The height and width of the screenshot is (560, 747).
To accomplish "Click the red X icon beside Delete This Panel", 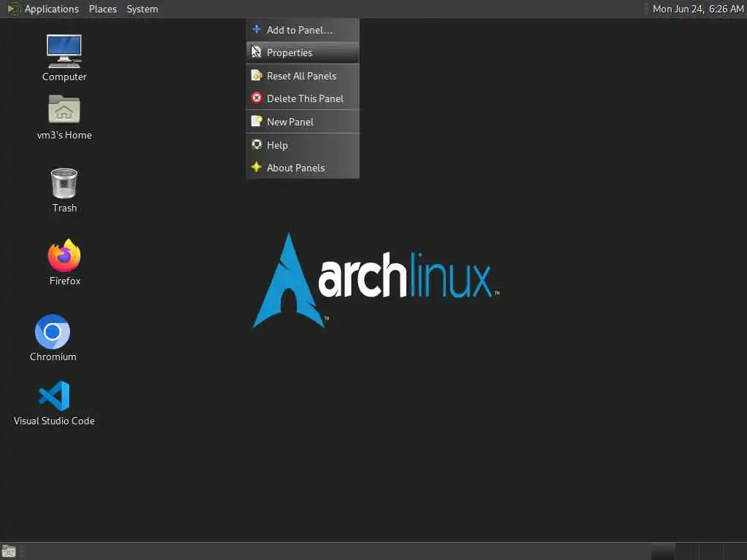I will pos(256,98).
